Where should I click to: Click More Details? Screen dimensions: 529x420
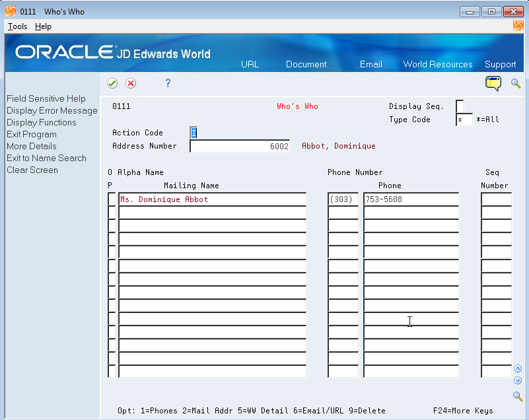point(32,146)
